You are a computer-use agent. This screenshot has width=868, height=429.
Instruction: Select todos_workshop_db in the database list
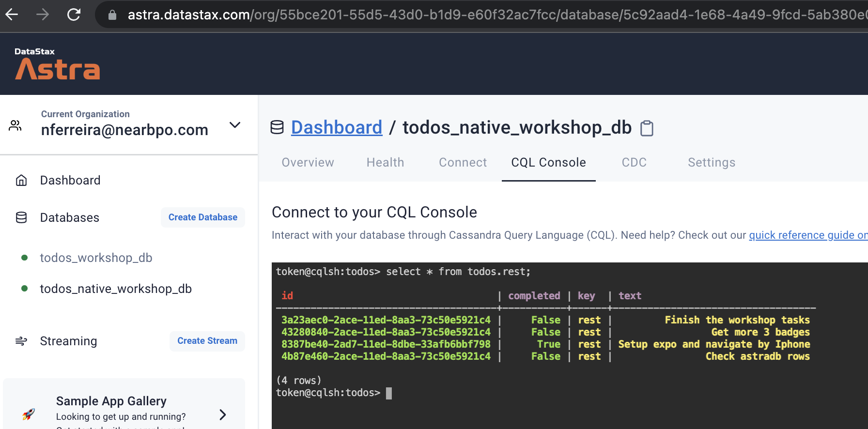point(96,258)
